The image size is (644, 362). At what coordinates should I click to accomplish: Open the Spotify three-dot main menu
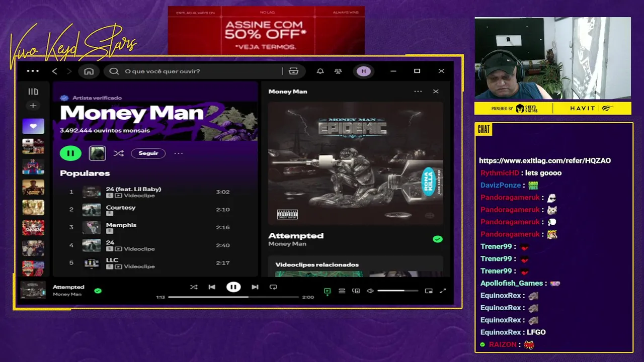tap(33, 71)
